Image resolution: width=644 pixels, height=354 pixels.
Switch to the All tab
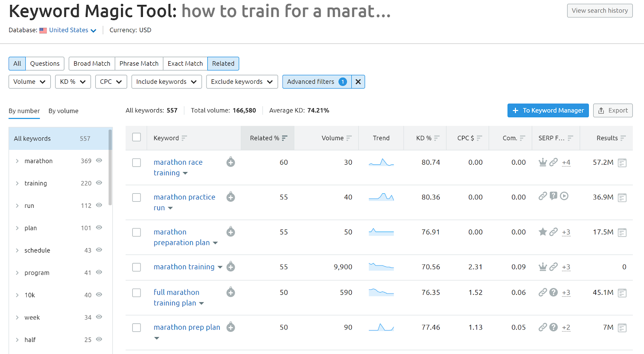tap(17, 64)
